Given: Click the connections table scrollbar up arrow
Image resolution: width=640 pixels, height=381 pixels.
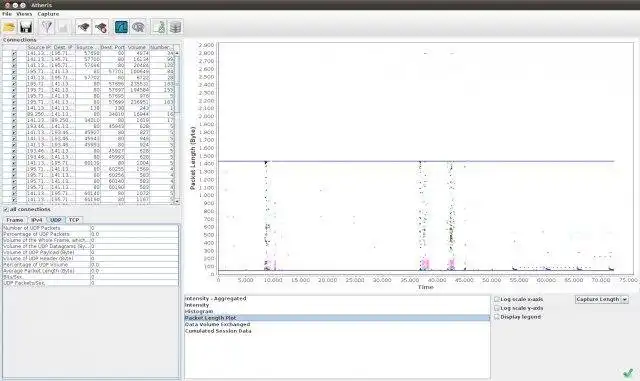Looking at the screenshot, I should [x=177, y=53].
